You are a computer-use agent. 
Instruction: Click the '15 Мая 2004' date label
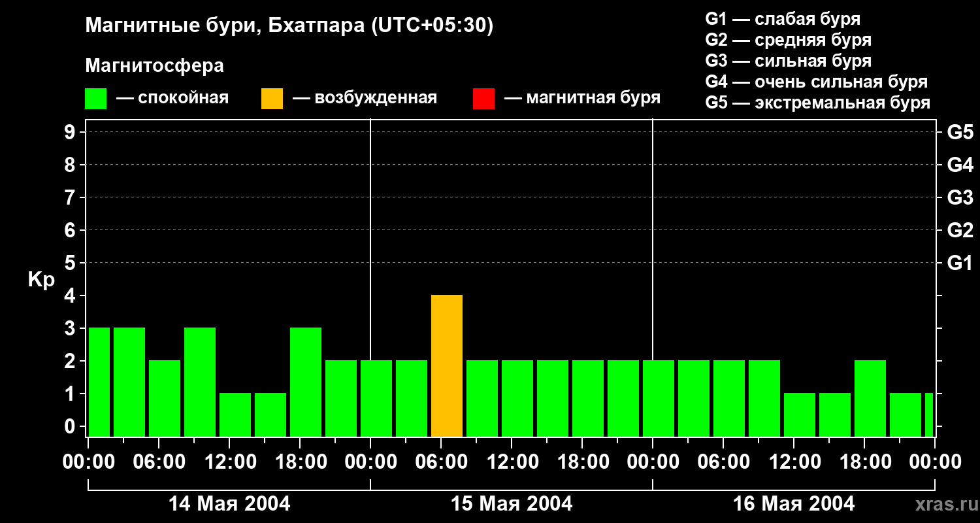(x=512, y=503)
